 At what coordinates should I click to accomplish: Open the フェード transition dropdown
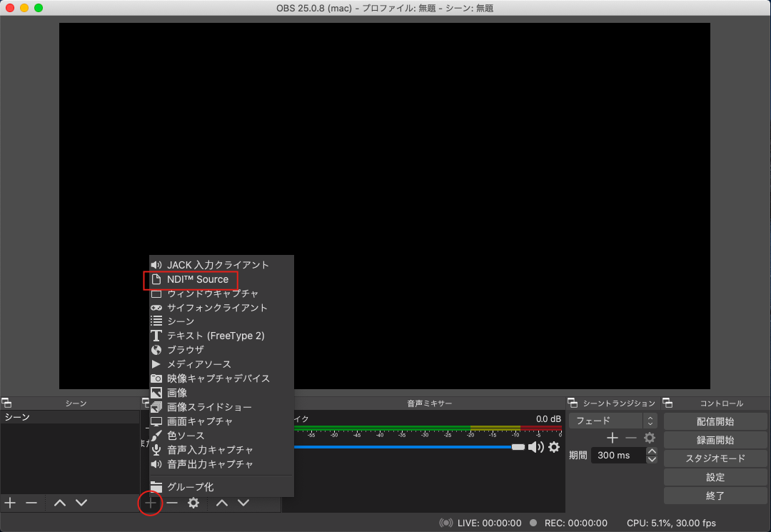613,421
